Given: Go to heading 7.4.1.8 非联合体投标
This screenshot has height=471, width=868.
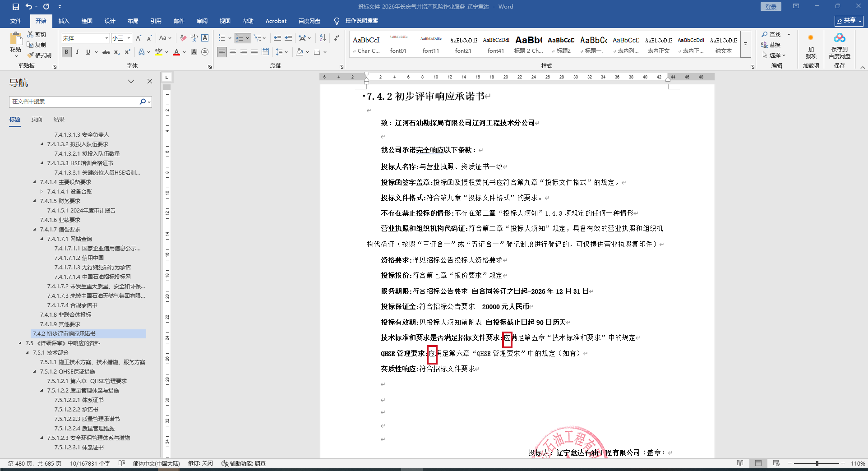Looking at the screenshot, I should tap(65, 315).
